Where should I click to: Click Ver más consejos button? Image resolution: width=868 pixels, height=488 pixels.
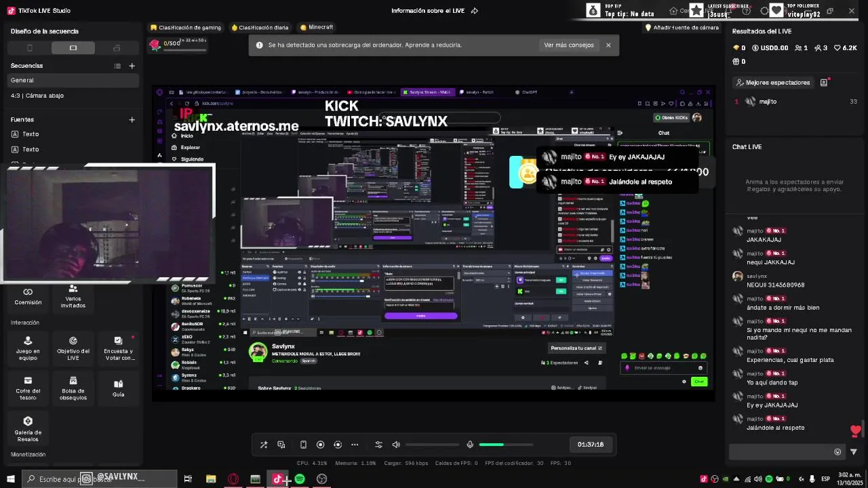point(568,45)
